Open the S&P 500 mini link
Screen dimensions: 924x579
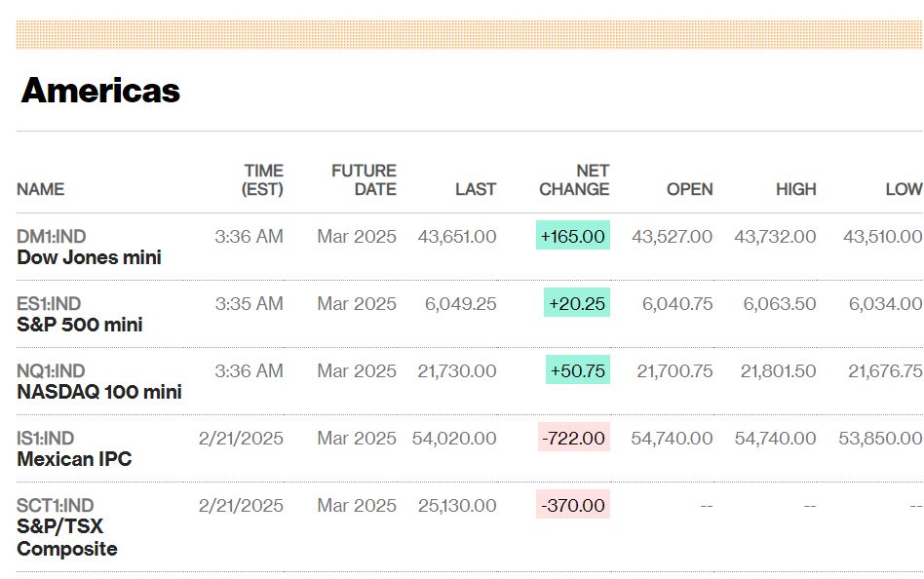click(80, 325)
